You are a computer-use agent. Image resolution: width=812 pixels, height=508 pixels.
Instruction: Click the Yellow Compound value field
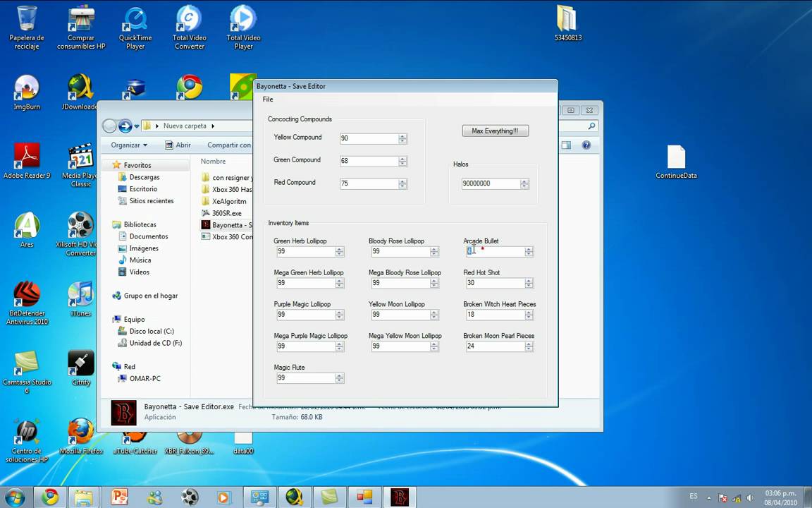point(369,138)
